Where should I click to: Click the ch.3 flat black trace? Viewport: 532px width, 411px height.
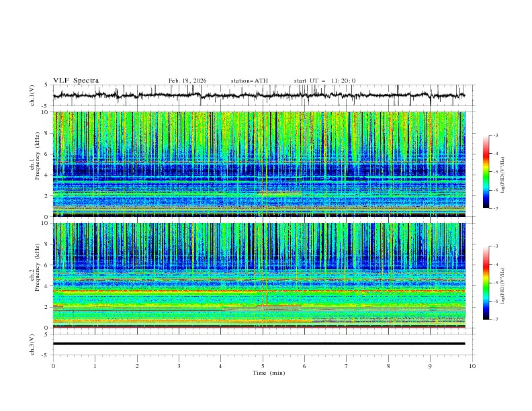point(259,344)
